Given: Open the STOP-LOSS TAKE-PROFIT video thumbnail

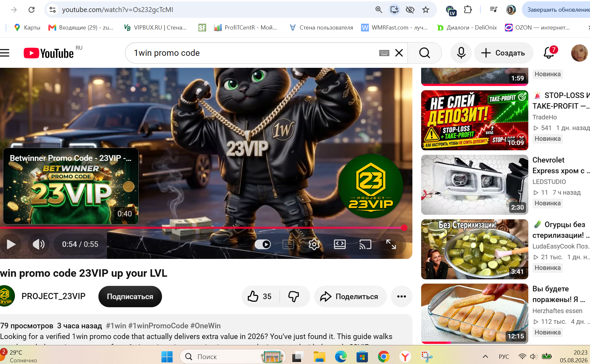Looking at the screenshot, I should [475, 120].
